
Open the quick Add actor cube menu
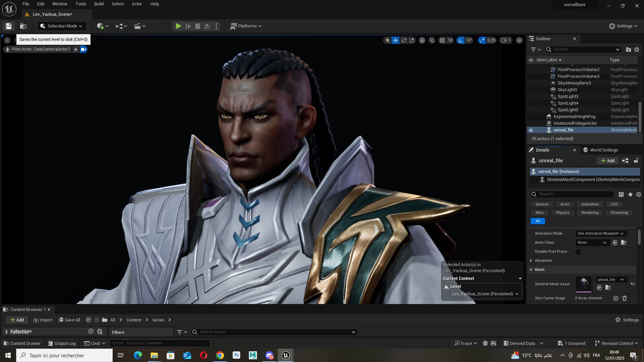coord(103,26)
